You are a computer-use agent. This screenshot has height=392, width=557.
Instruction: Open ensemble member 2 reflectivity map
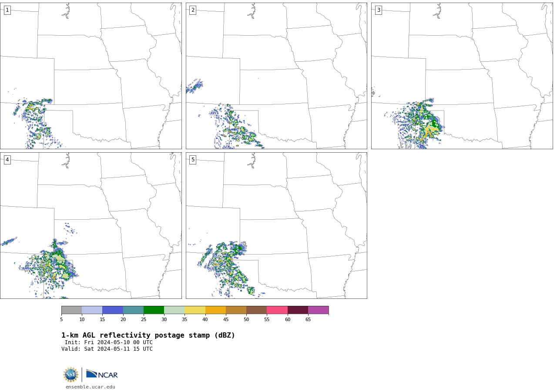point(276,76)
